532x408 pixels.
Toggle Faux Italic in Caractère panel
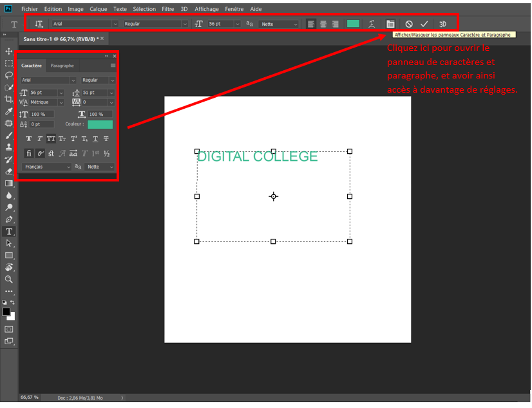pyautogui.click(x=40, y=138)
